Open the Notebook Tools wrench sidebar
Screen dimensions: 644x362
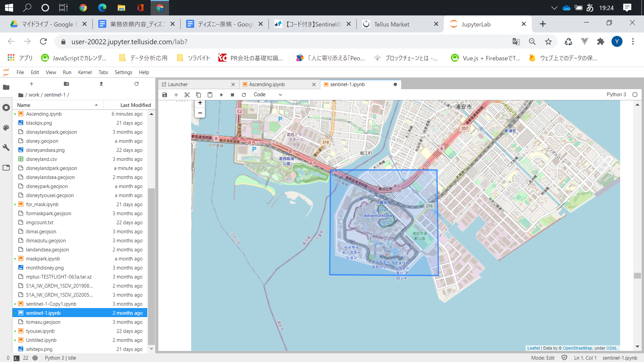(x=6, y=148)
